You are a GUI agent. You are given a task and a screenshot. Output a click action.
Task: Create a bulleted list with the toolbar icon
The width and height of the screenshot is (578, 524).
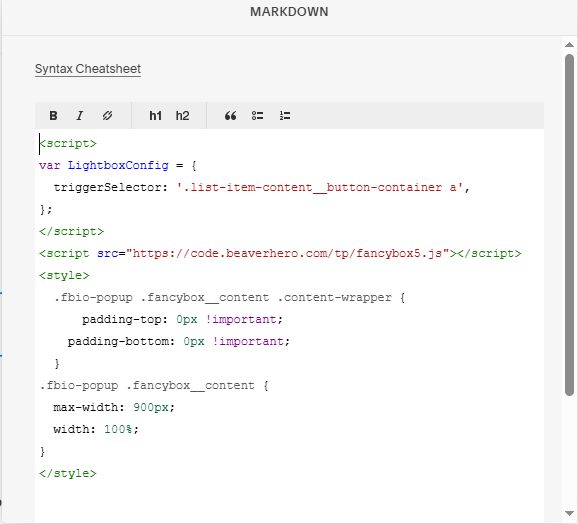point(257,116)
